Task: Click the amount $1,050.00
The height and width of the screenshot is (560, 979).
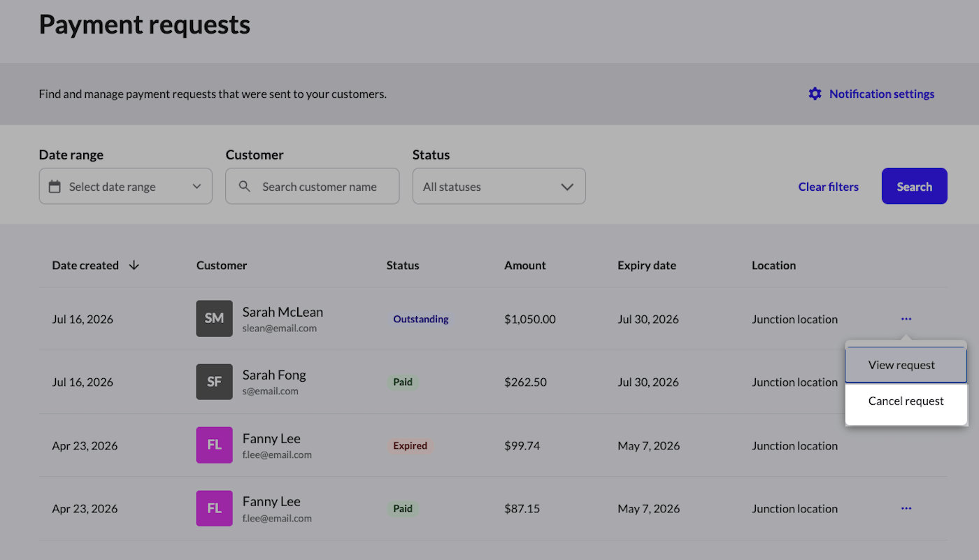Action: 530,320
